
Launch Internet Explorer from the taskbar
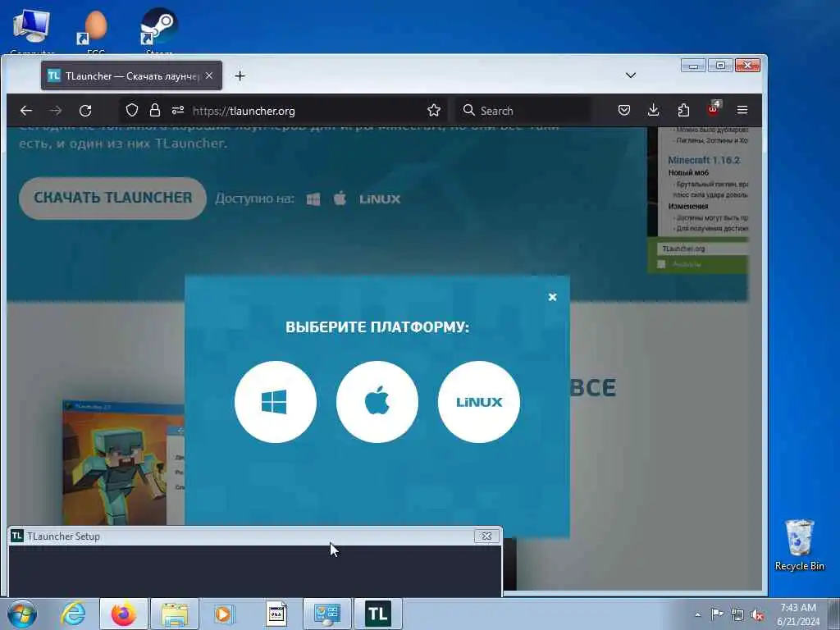click(73, 614)
